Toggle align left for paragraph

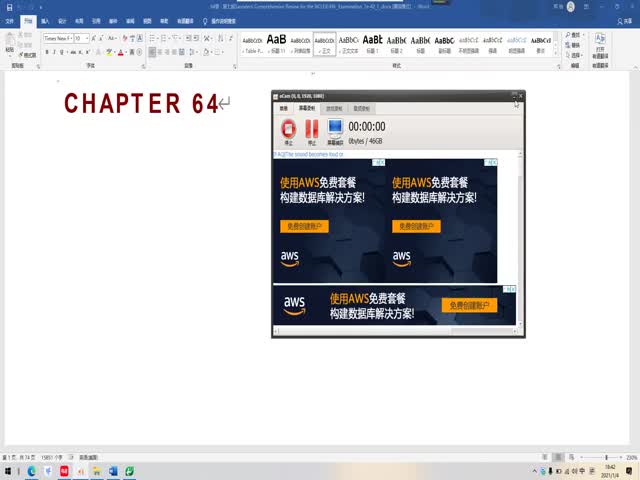coord(152,52)
